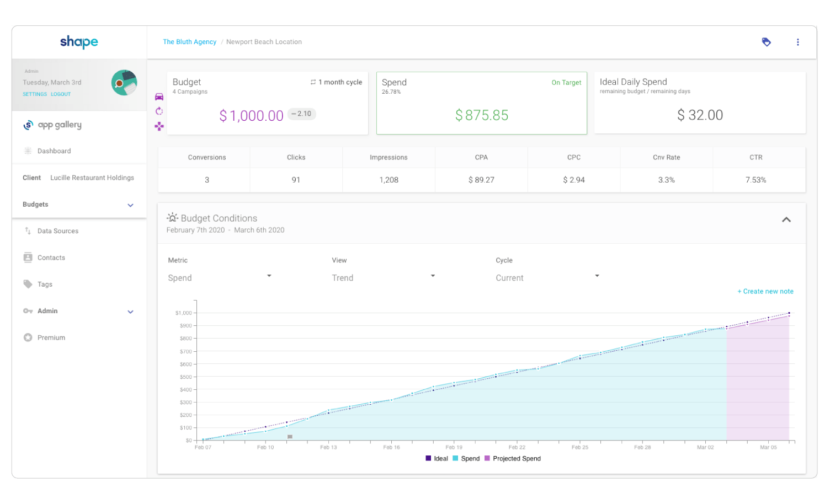Toggle the Projected Spend legend series
The width and height of the screenshot is (830, 504).
coord(513,458)
